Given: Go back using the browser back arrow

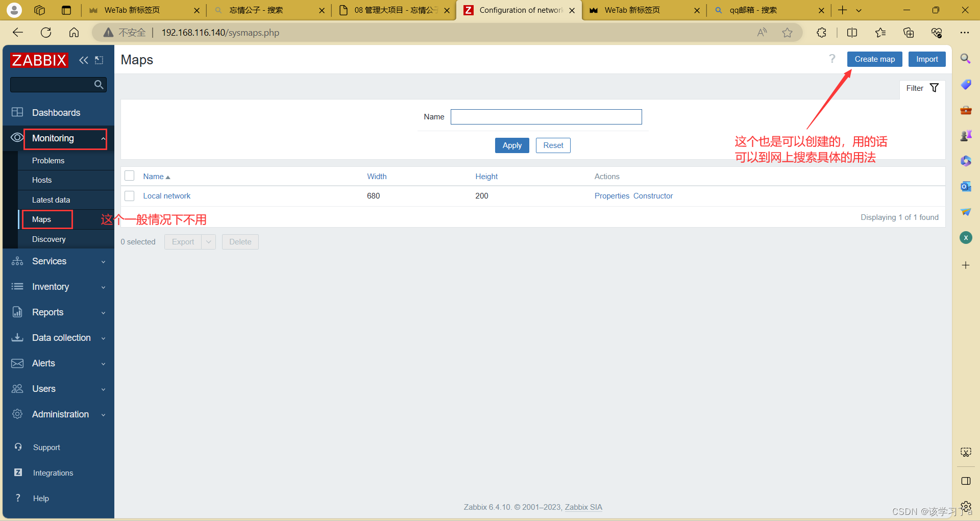Looking at the screenshot, I should pyautogui.click(x=18, y=33).
